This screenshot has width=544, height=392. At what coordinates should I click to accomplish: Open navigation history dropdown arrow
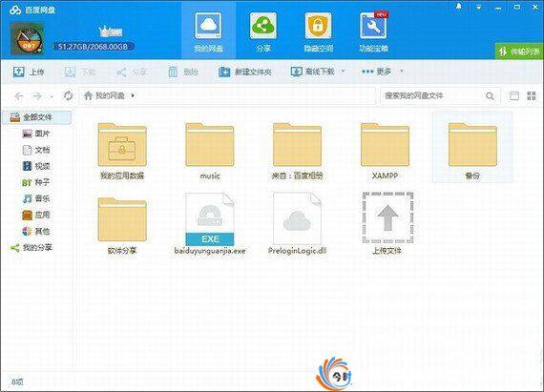(52, 96)
